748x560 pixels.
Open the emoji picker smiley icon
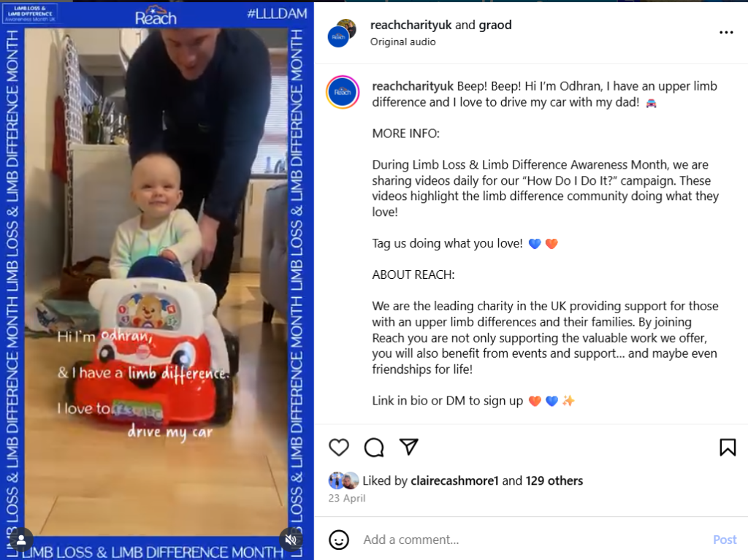pyautogui.click(x=339, y=540)
